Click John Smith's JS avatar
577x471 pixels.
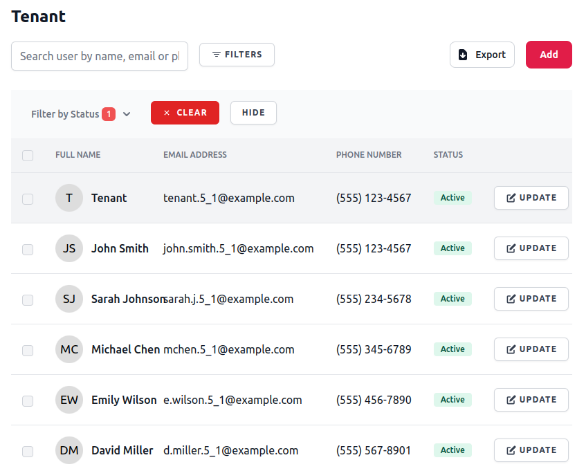coord(69,248)
